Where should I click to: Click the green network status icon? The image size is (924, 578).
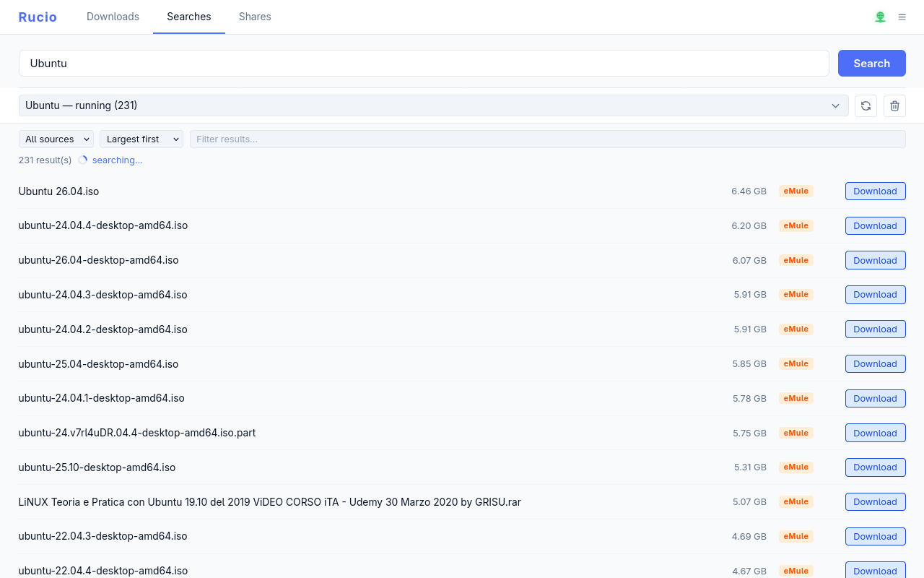[x=880, y=17]
